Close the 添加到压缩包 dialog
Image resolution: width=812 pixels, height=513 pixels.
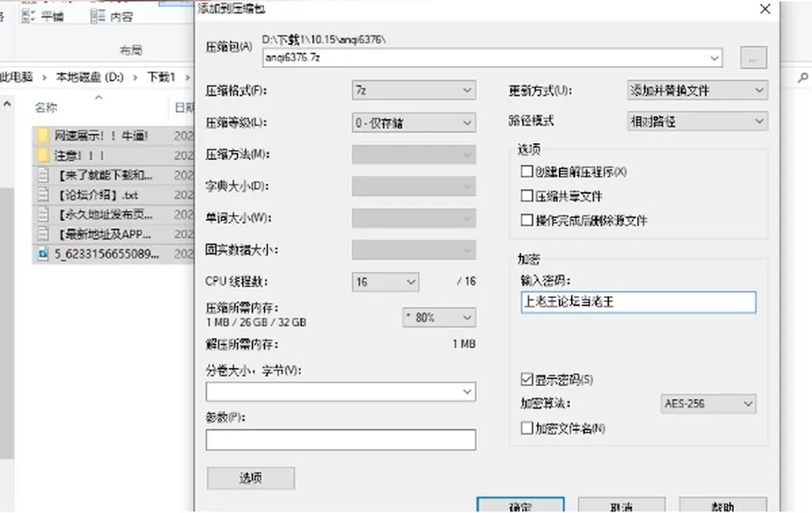point(765,8)
